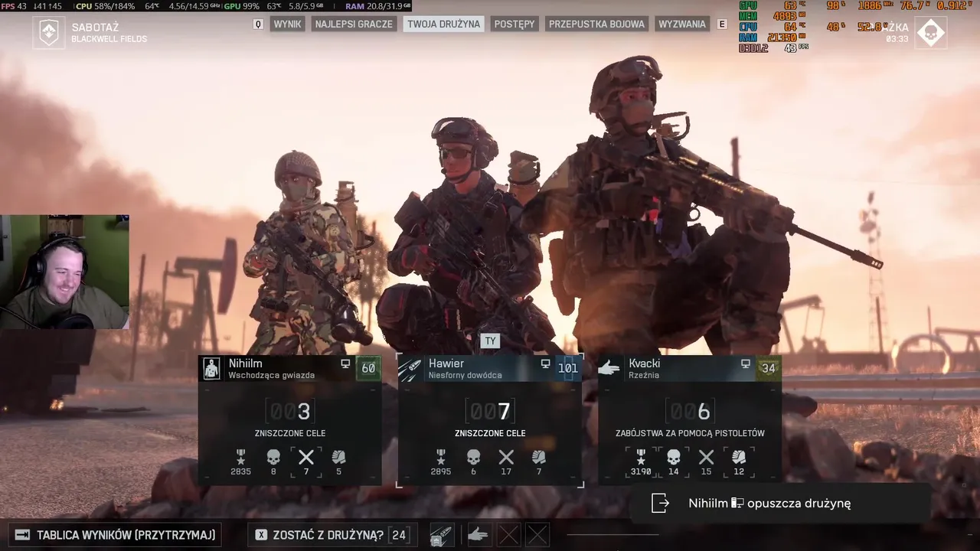Select the pointing hand squad slot icon
The height and width of the screenshot is (551, 980).
tap(479, 535)
